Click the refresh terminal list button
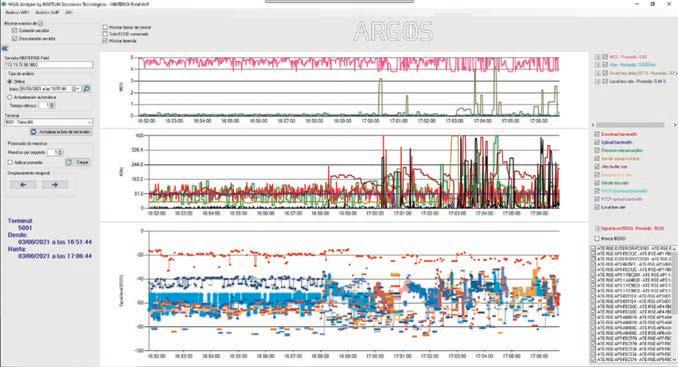Viewport: 678px width, 367px height. tap(61, 132)
